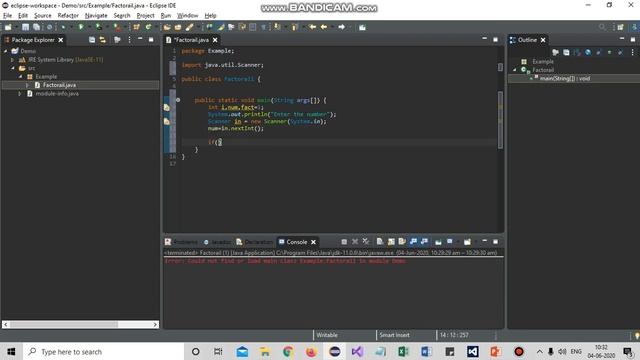The image size is (640, 360).
Task: Switch to the Problems tab
Action: 181,242
